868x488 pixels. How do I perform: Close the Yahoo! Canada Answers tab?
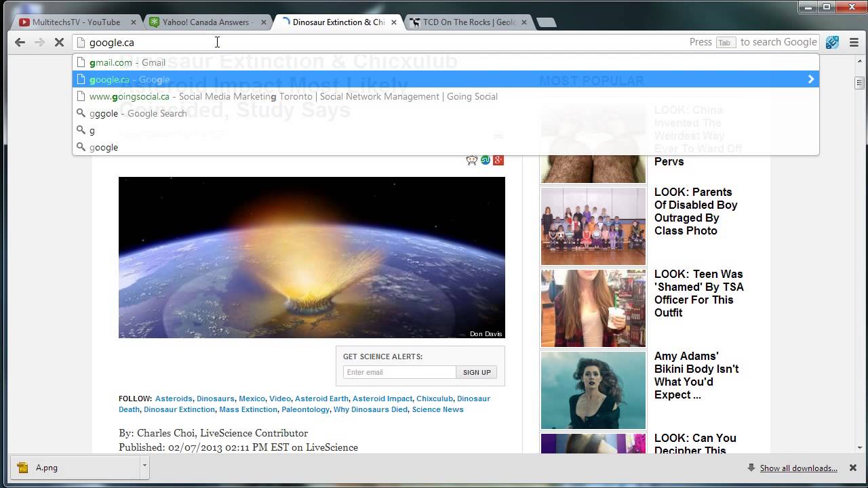[x=264, y=22]
